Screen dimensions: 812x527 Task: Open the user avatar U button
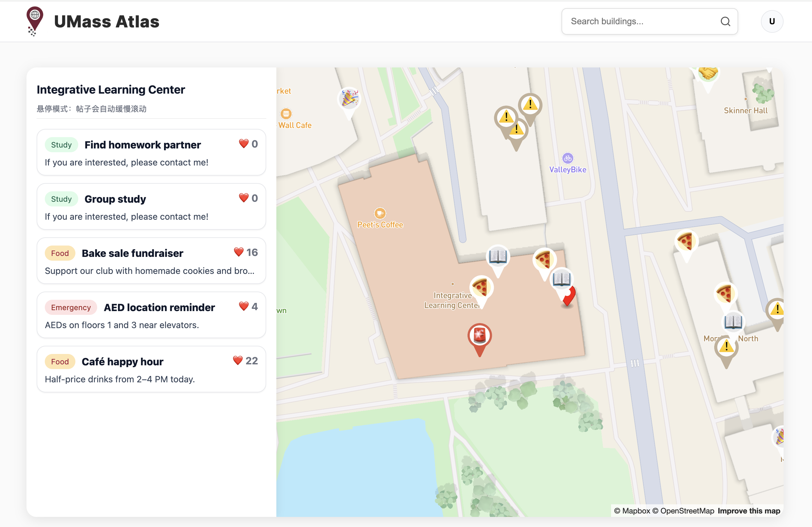[x=772, y=21]
